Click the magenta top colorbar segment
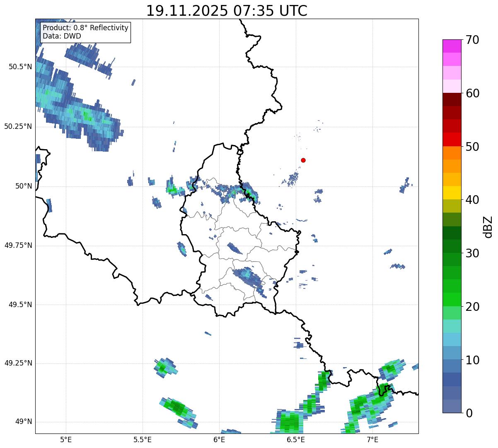Image resolution: width=498 pixels, height=448 pixels. (x=452, y=46)
